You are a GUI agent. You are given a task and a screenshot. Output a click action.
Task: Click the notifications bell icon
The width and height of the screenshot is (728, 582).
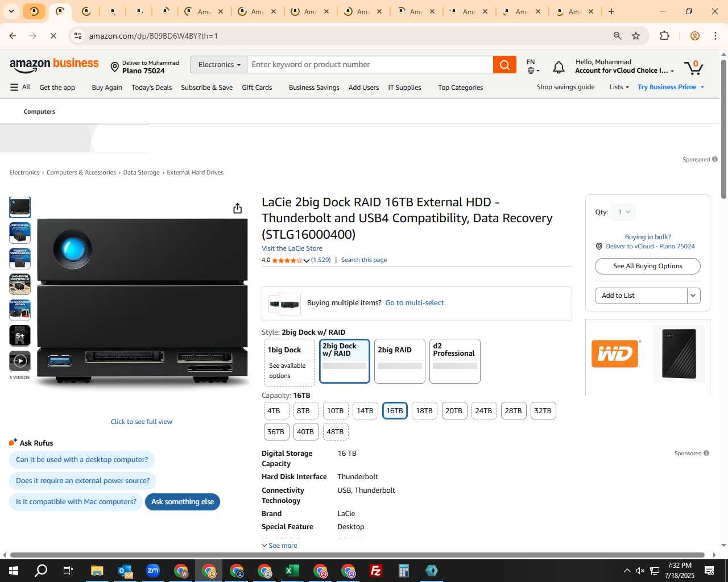click(x=559, y=68)
